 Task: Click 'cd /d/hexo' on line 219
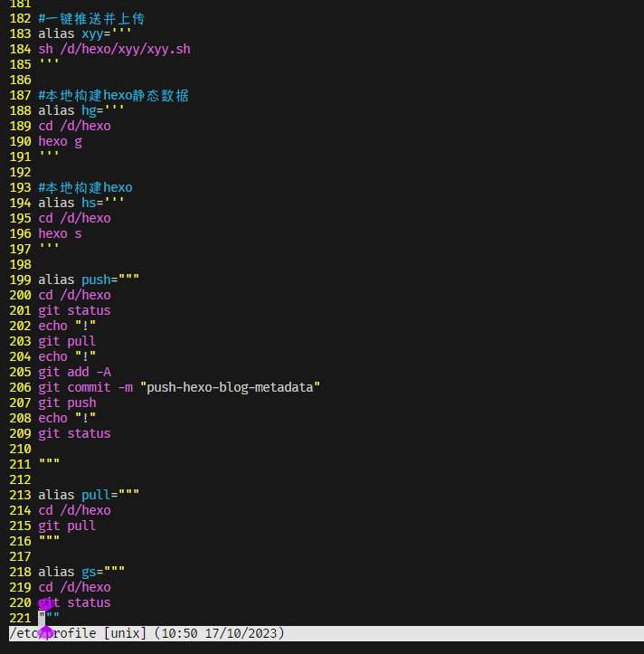tap(75, 587)
